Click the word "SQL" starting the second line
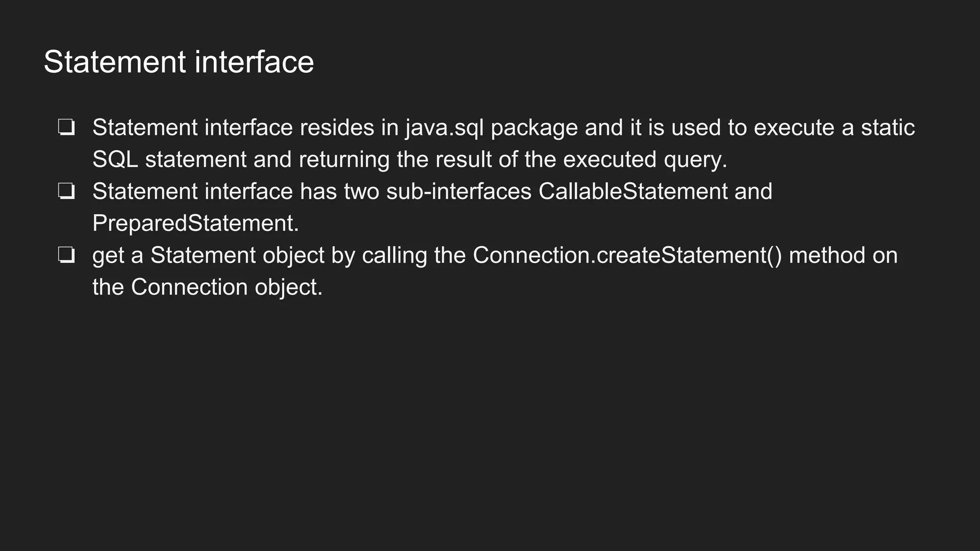This screenshot has width=980, height=551. coord(115,160)
